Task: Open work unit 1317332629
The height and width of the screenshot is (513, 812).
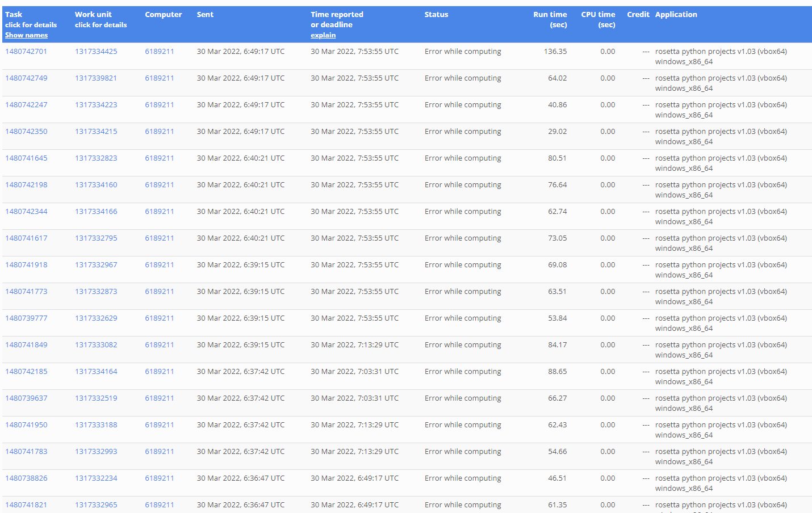Action: coord(96,318)
